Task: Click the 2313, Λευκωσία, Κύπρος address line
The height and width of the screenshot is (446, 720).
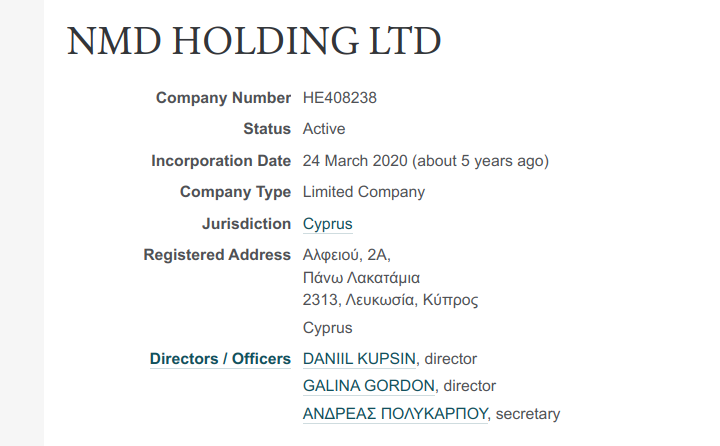Action: pyautogui.click(x=390, y=300)
